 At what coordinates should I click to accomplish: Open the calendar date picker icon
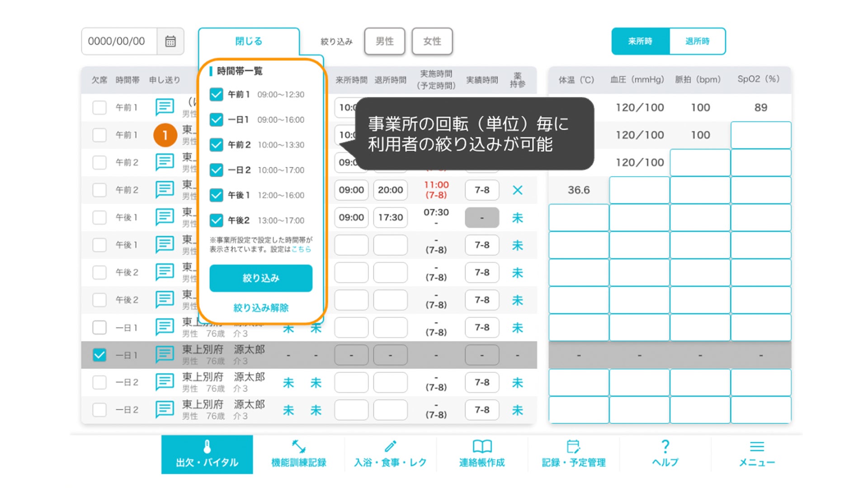tap(170, 41)
